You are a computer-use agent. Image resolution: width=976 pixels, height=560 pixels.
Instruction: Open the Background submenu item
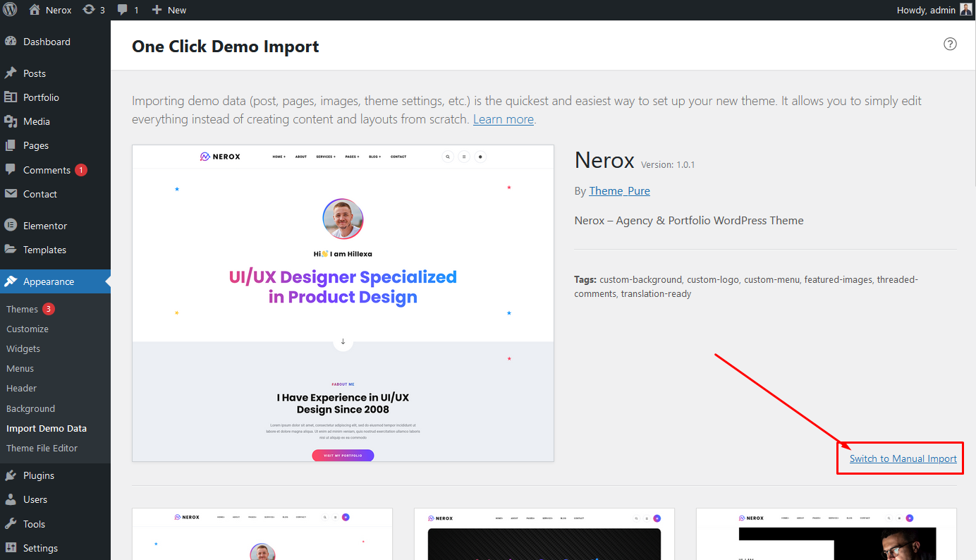(x=30, y=408)
